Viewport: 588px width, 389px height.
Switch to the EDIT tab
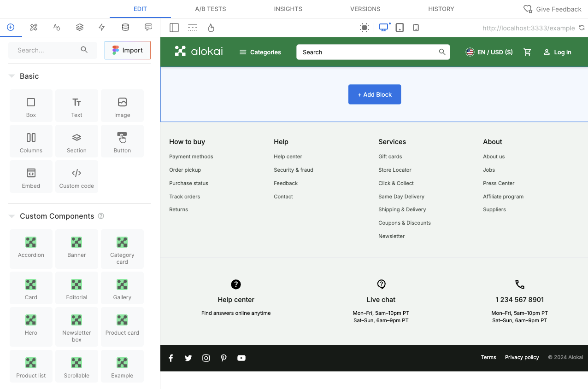(x=140, y=9)
